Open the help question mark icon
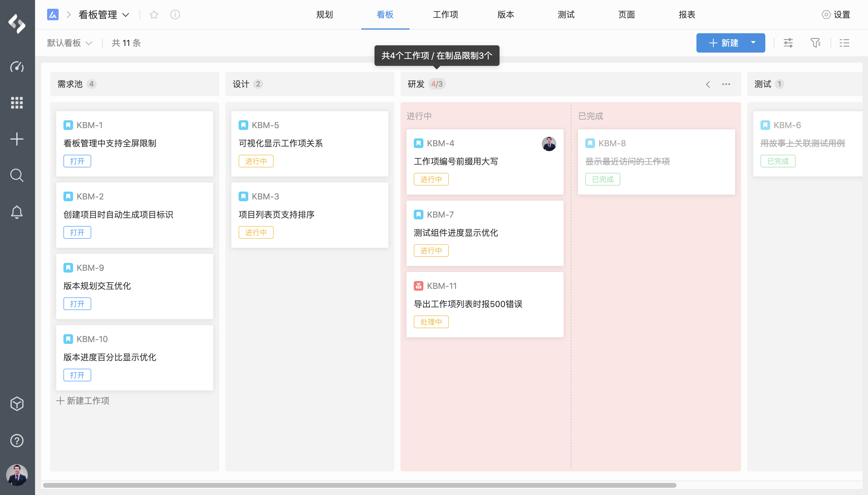The width and height of the screenshot is (868, 495). point(17,441)
